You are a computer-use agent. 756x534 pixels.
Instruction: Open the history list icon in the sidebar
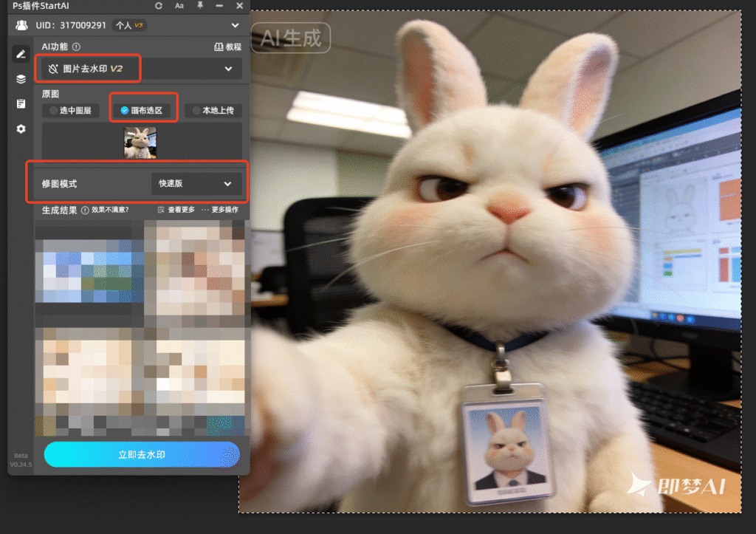point(21,103)
